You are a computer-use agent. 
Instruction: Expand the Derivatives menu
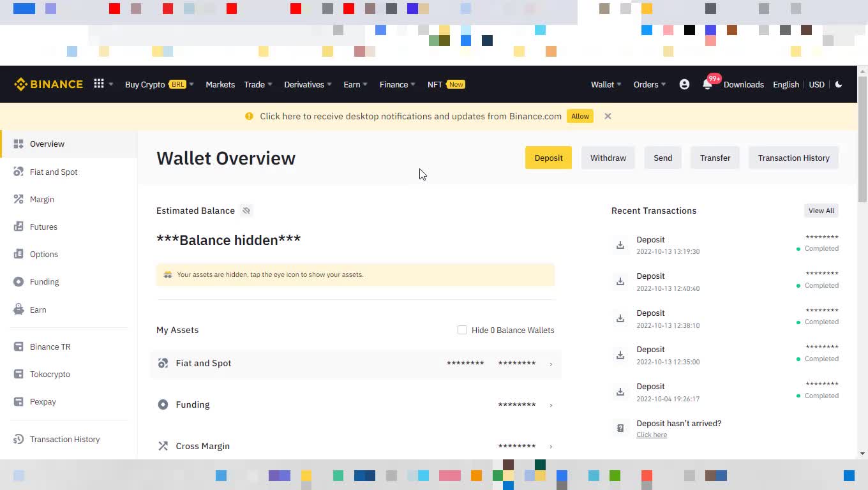308,84
